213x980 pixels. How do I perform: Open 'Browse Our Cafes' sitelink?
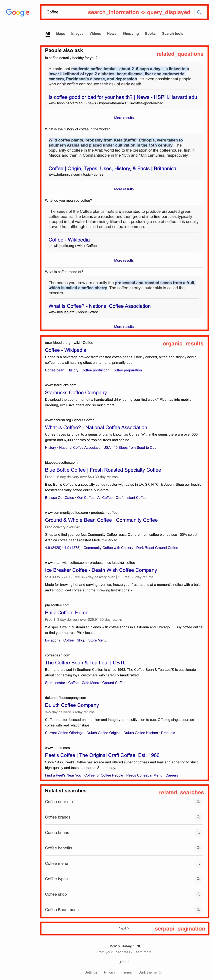pos(59,498)
